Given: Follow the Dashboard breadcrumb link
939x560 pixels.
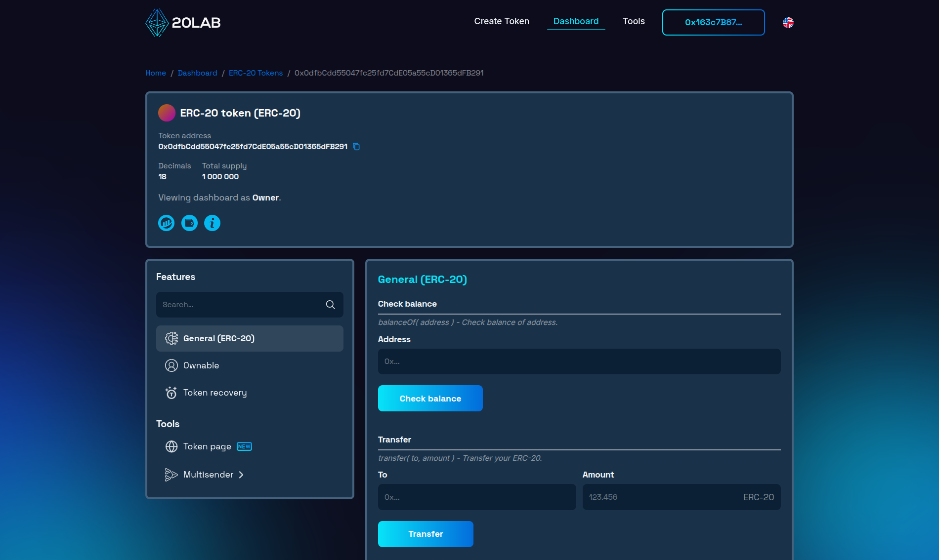Looking at the screenshot, I should [x=197, y=73].
